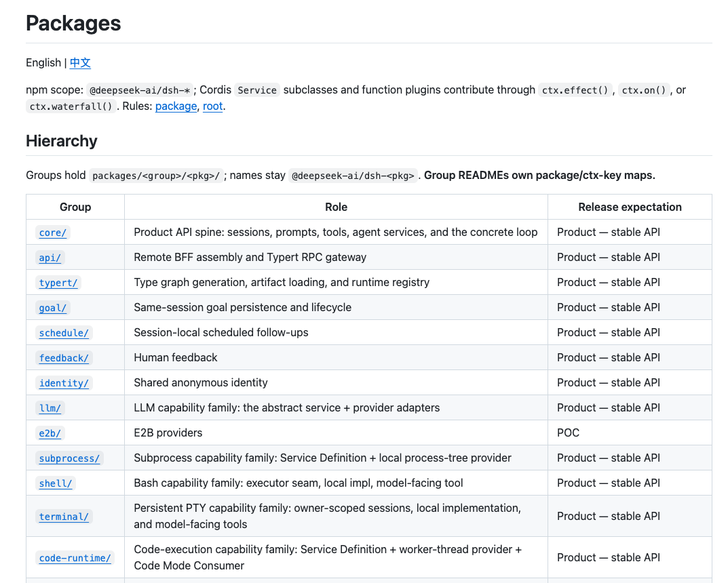728x583 pixels.
Task: Open the code-runtime/ group link
Action: [75, 557]
